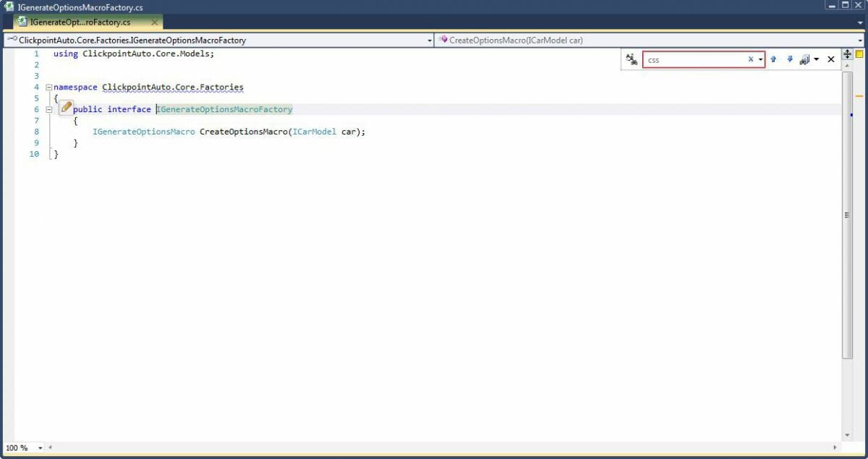Viewport: 868px width, 459px height.
Task: Close the find bar
Action: [x=831, y=59]
